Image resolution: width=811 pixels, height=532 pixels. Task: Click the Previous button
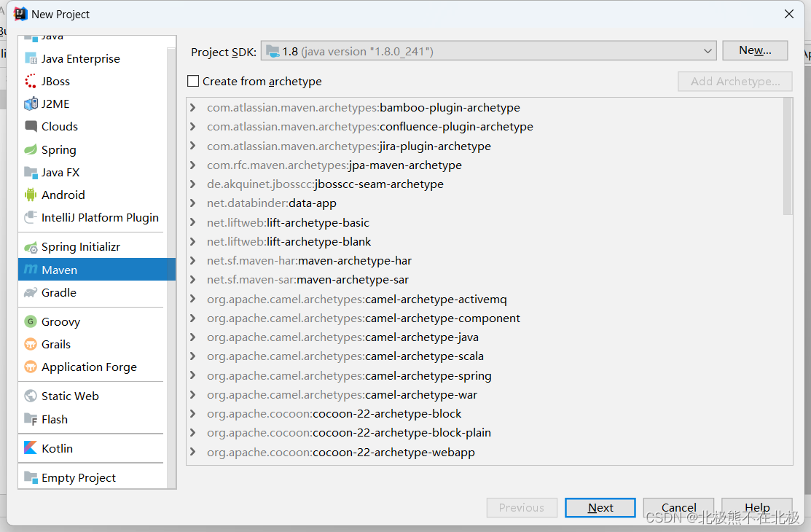tap(522, 508)
